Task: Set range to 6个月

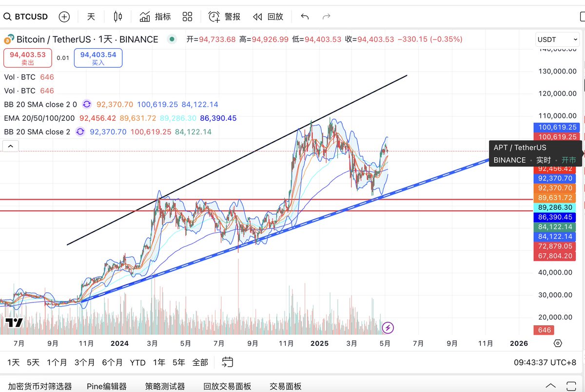Action: point(112,362)
